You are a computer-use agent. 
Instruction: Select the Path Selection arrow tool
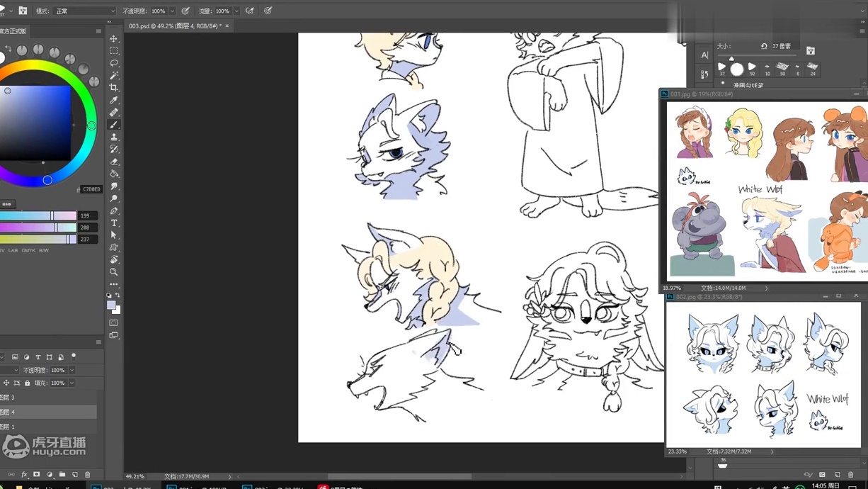click(x=114, y=235)
